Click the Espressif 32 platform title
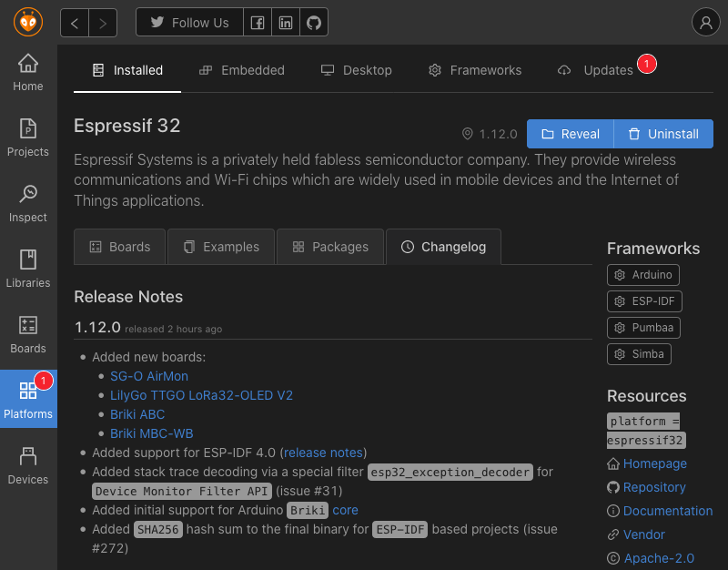Screen dimensions: 728x570 point(126,126)
